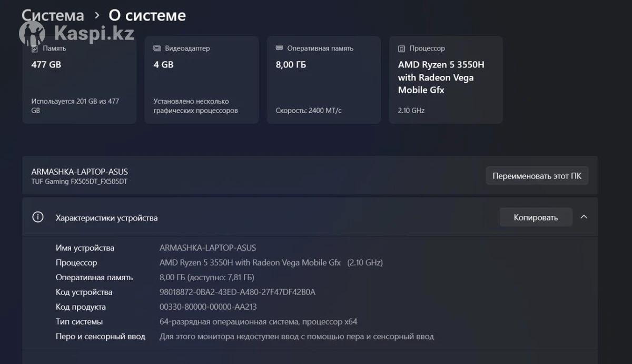Click the Код устройства value text

pos(237,292)
